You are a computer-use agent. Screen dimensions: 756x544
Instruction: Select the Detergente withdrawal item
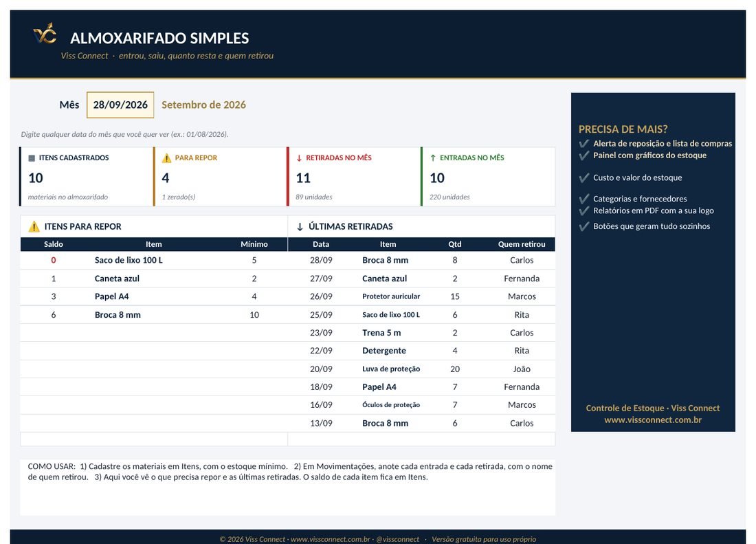[x=384, y=351]
